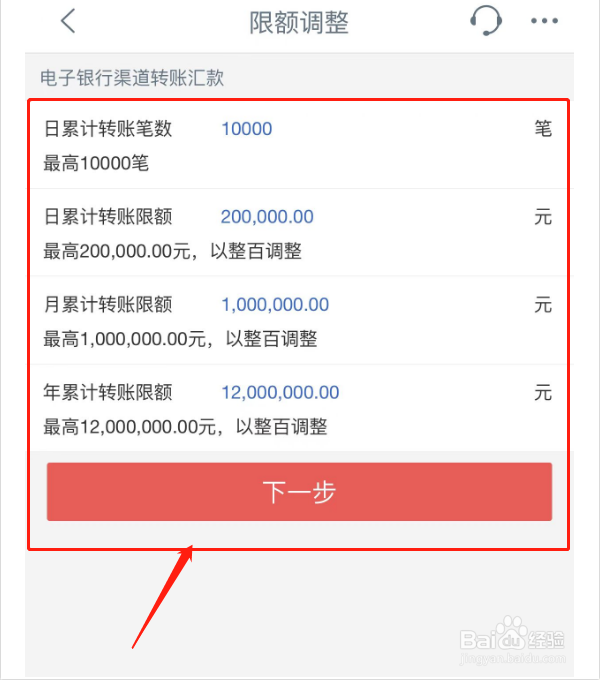Select the 月累计转账限额 label
Viewport: 600px width, 680px height.
108,304
